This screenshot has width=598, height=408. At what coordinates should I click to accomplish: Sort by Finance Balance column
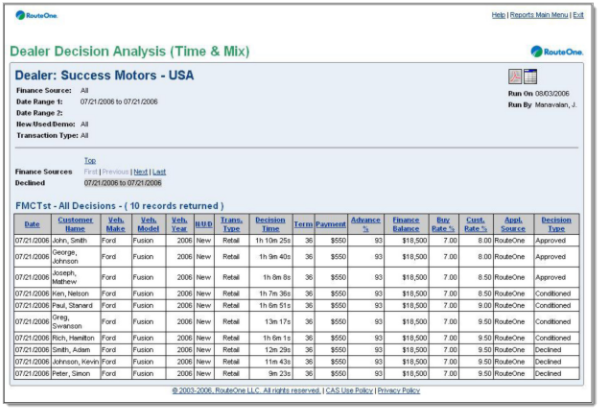coord(406,224)
